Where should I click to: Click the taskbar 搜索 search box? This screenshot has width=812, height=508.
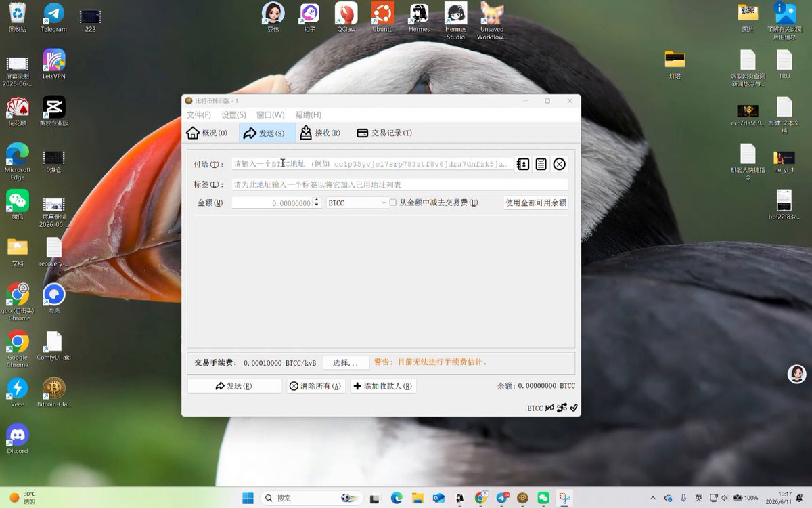[312, 498]
